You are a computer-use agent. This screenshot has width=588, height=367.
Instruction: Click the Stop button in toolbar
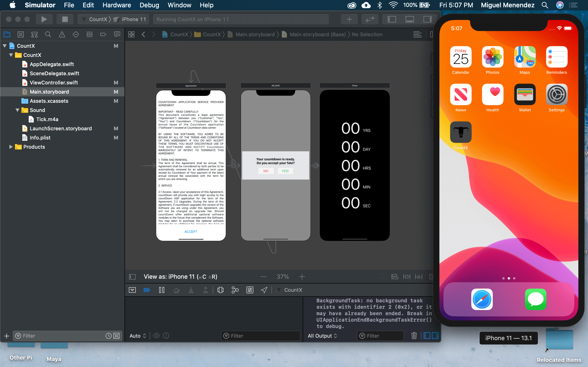pos(65,19)
